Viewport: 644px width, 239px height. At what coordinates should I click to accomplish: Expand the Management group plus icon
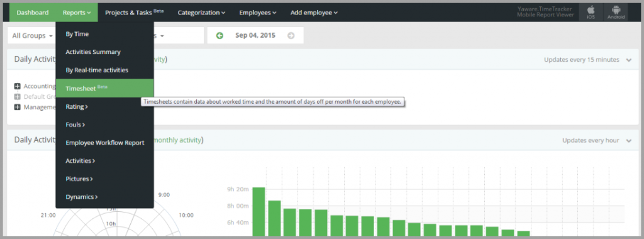point(17,107)
